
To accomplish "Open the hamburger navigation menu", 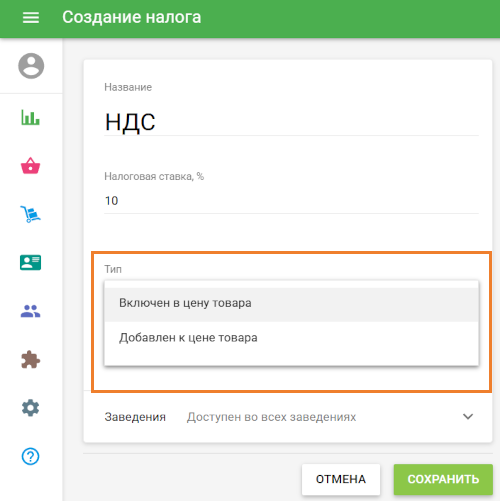I will tap(31, 17).
